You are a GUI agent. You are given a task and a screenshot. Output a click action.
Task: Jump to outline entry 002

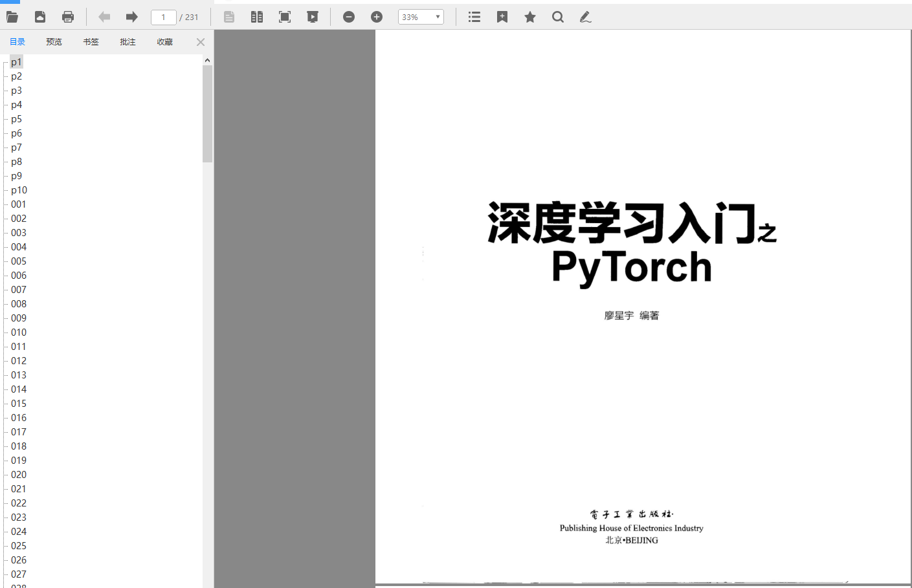click(19, 219)
